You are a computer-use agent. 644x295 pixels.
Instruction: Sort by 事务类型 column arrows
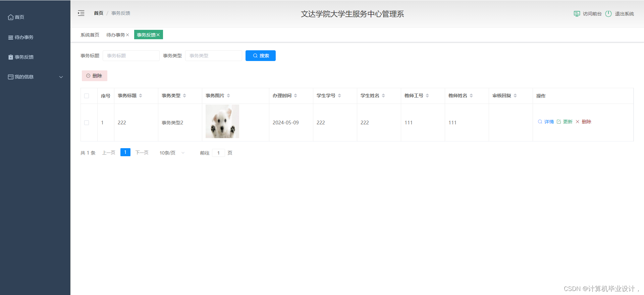click(184, 96)
